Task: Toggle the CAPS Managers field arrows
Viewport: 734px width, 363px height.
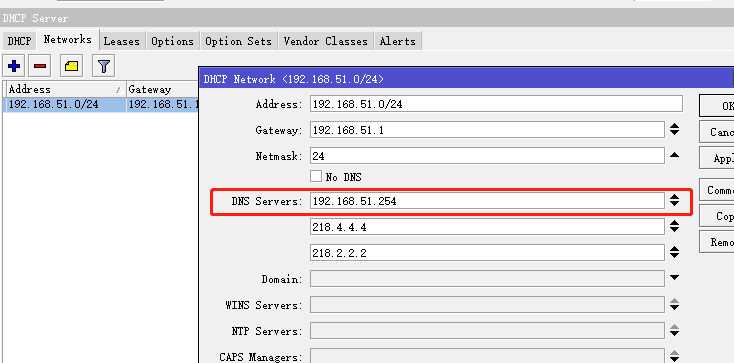Action: 674,356
